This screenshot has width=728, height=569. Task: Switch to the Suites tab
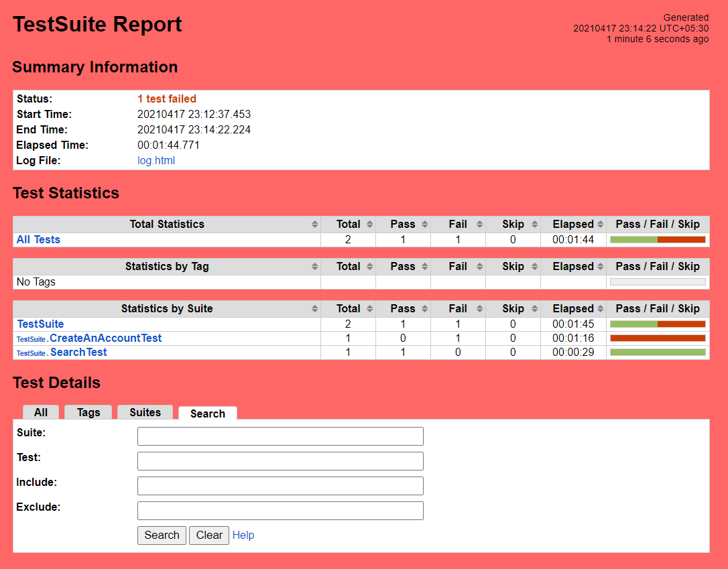(x=145, y=413)
